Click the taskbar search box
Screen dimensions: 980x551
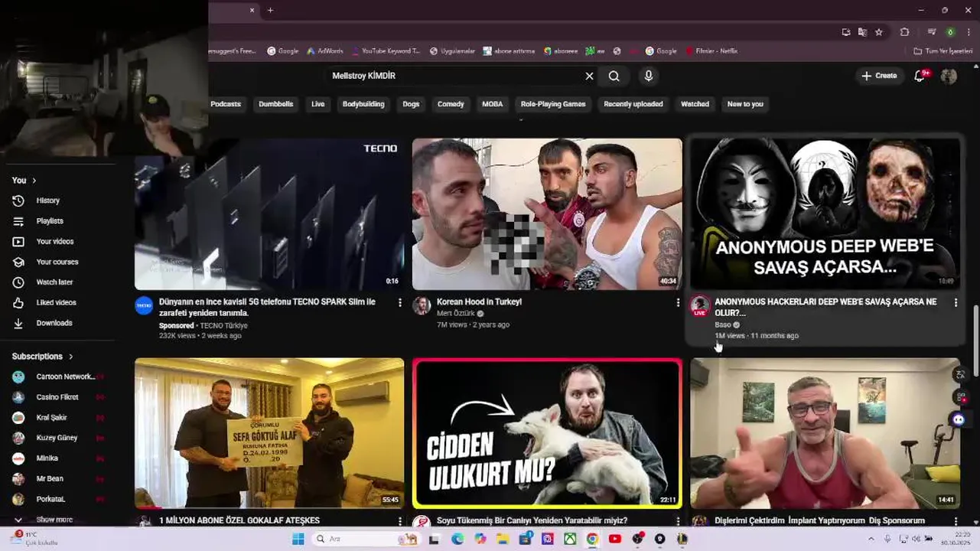(366, 539)
